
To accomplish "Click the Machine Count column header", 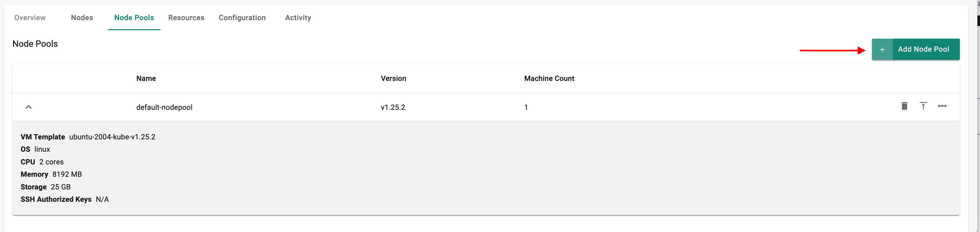I will point(549,78).
